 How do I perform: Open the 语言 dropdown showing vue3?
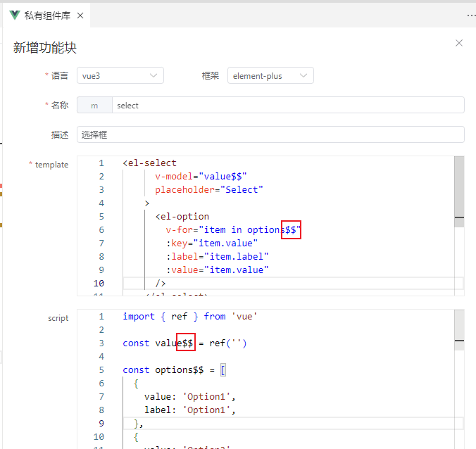click(120, 75)
